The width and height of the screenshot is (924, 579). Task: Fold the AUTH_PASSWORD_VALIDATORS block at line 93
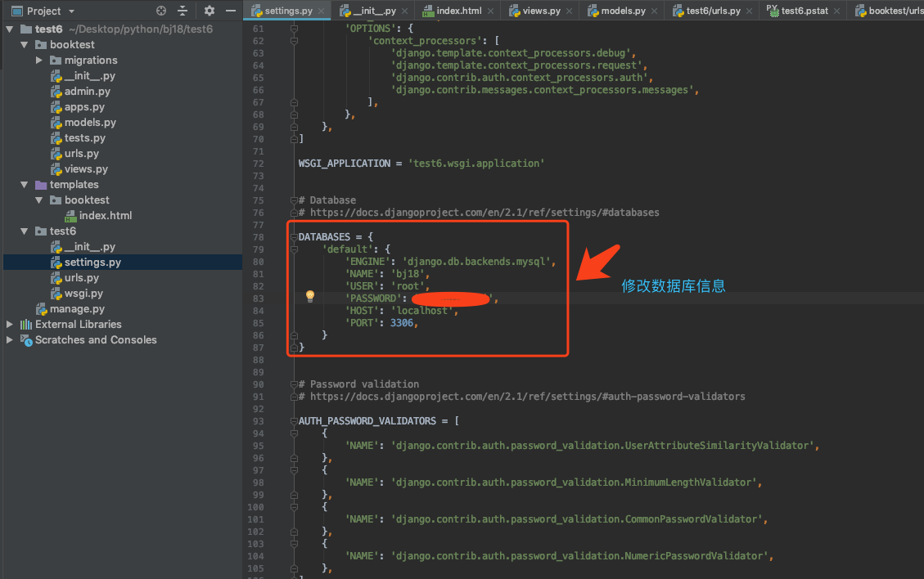tap(294, 421)
